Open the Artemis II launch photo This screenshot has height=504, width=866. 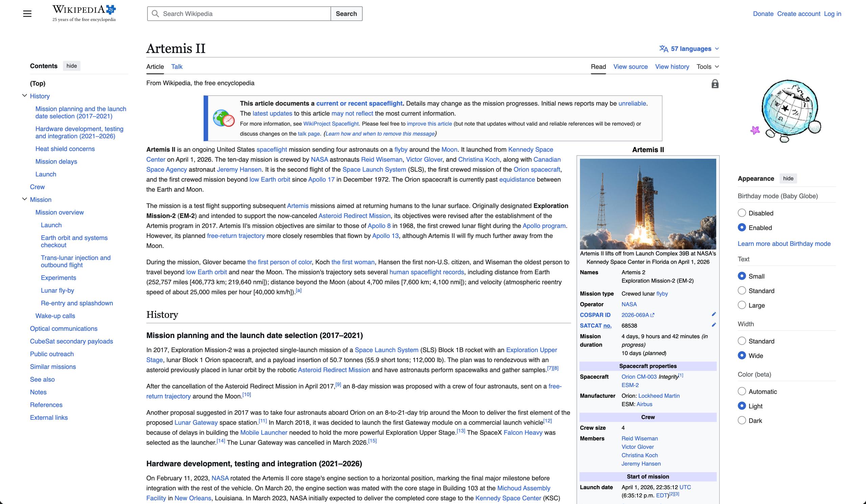[648, 204]
